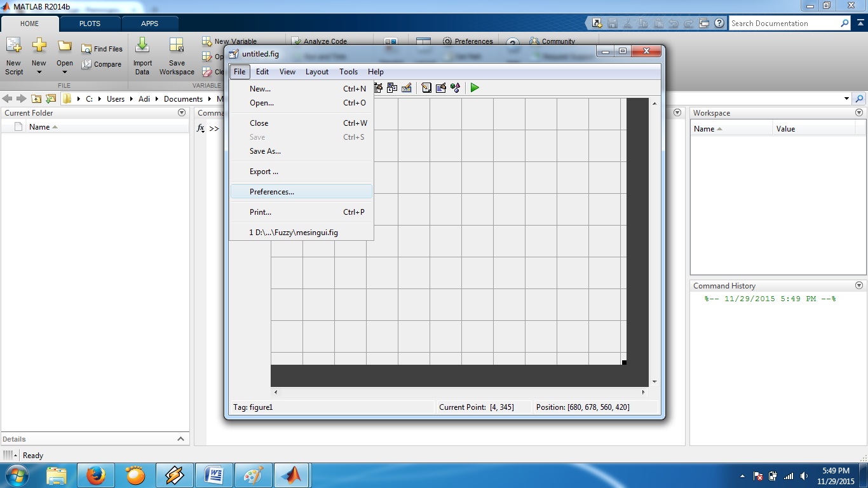868x488 pixels.
Task: Expand the Details panel chevron
Action: click(x=180, y=439)
